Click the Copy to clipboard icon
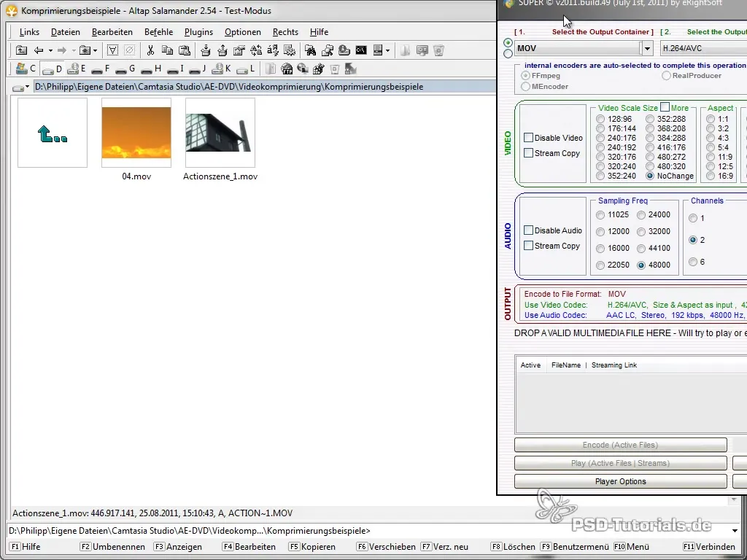 (x=167, y=50)
